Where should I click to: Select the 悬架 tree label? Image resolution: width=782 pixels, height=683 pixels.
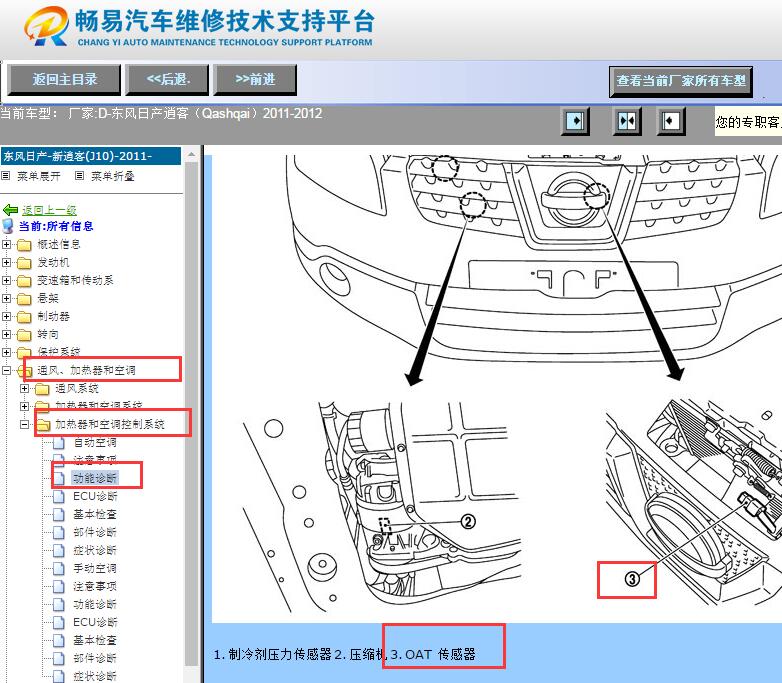tap(48, 298)
